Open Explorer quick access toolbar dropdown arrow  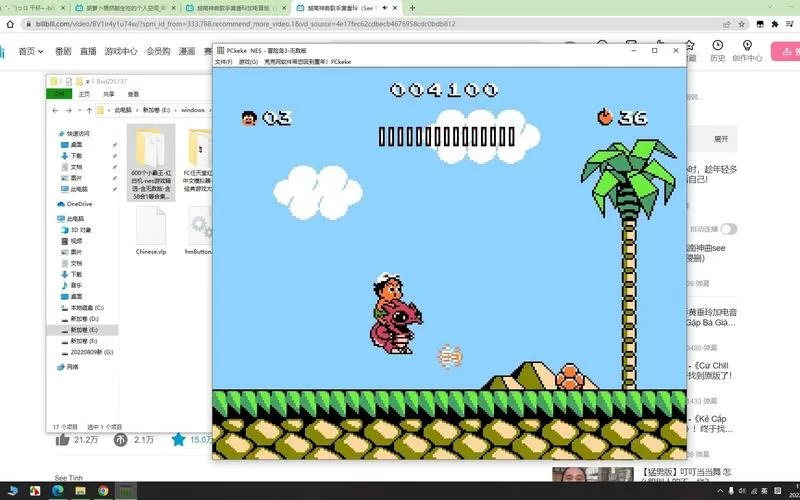click(88, 81)
